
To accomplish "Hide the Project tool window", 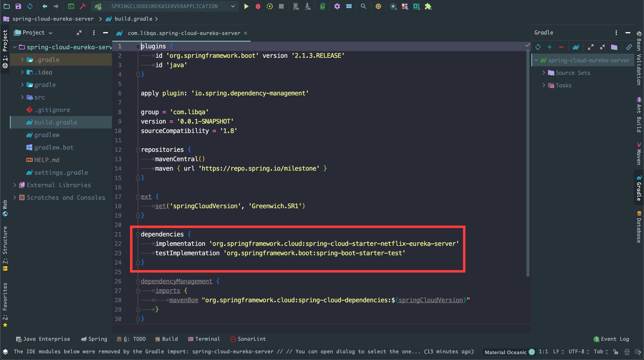I will point(106,33).
